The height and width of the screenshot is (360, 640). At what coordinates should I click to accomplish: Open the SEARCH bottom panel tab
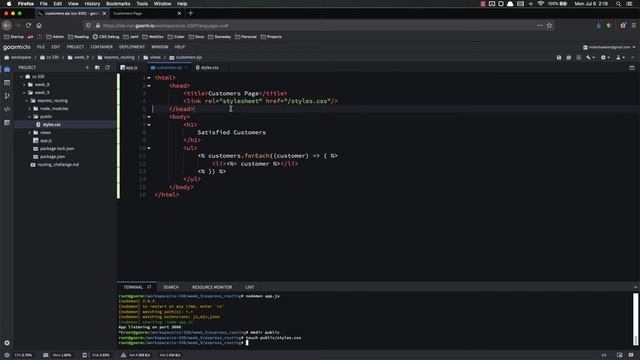pyautogui.click(x=171, y=287)
